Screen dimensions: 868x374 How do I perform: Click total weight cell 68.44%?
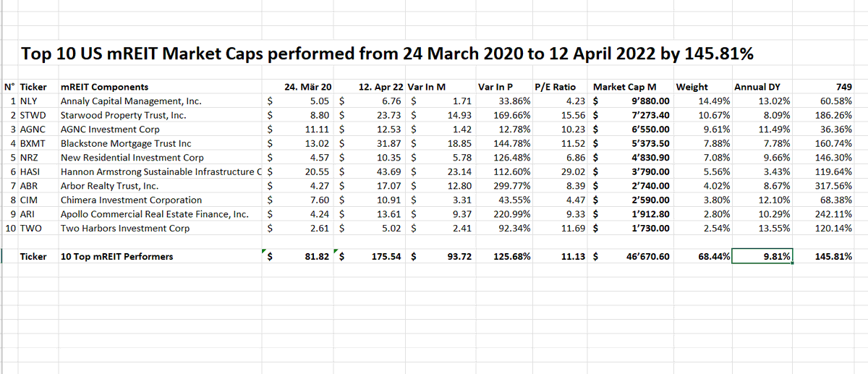coord(714,256)
